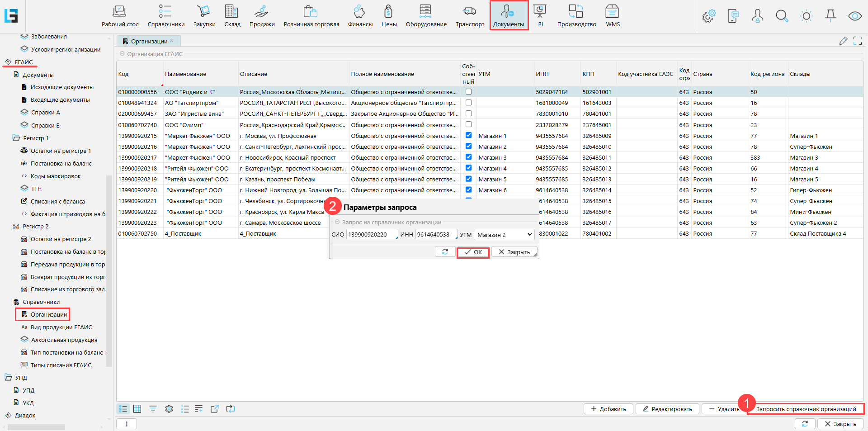The width and height of the screenshot is (868, 431).
Task: Toggle the checkbox for ООО "Олимп" row
Action: 468,124
